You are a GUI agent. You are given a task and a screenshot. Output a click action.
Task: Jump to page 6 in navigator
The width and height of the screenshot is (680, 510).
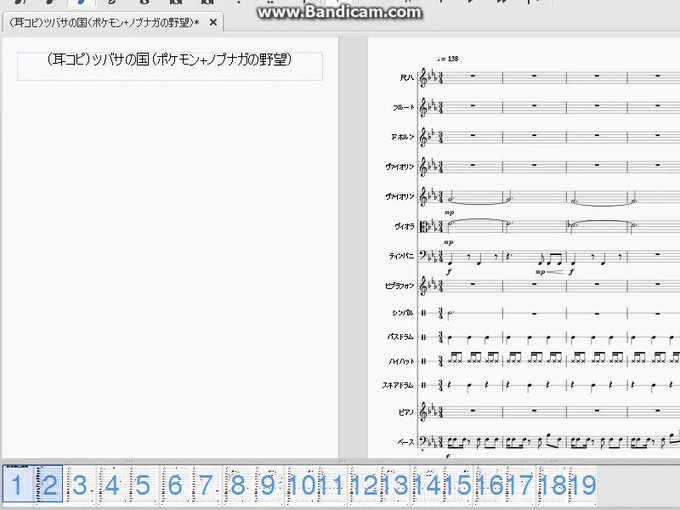(x=175, y=484)
